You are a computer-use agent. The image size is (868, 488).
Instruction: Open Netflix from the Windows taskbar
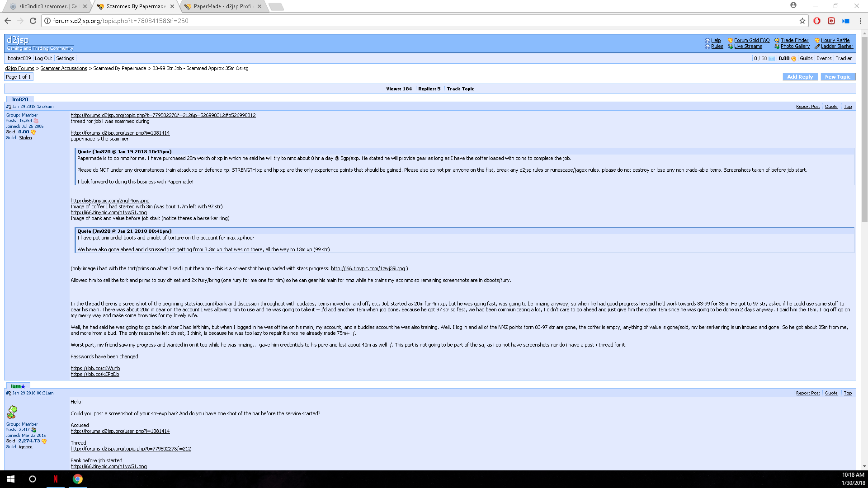(x=56, y=479)
